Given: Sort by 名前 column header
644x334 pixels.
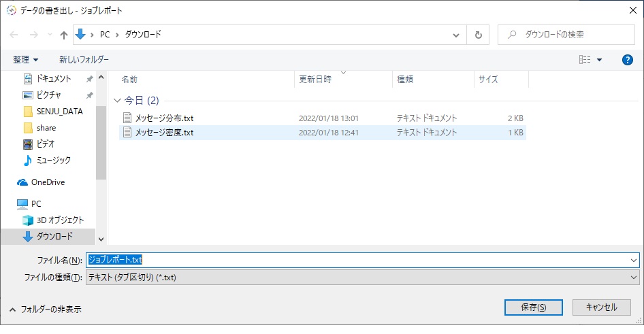Looking at the screenshot, I should coord(129,79).
